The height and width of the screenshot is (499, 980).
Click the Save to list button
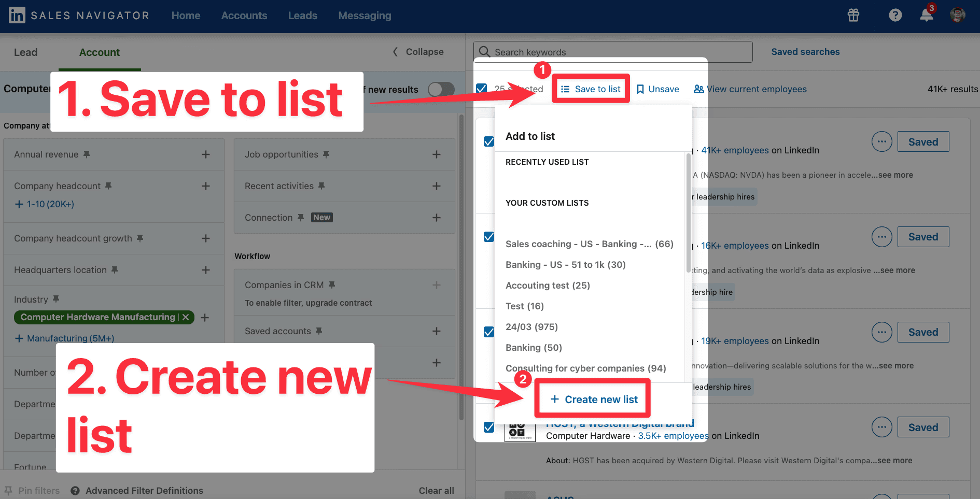tap(591, 89)
